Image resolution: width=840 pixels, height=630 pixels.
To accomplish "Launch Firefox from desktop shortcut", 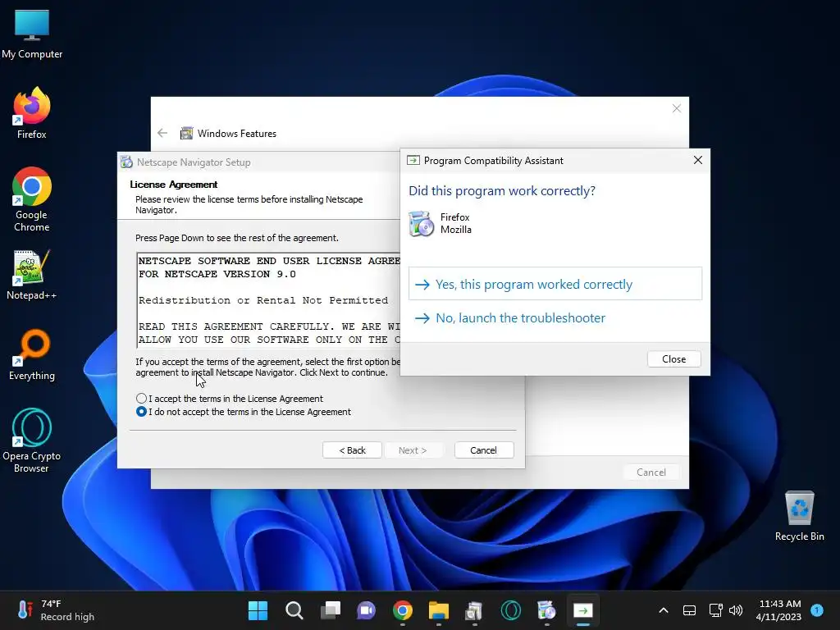I will point(32,113).
